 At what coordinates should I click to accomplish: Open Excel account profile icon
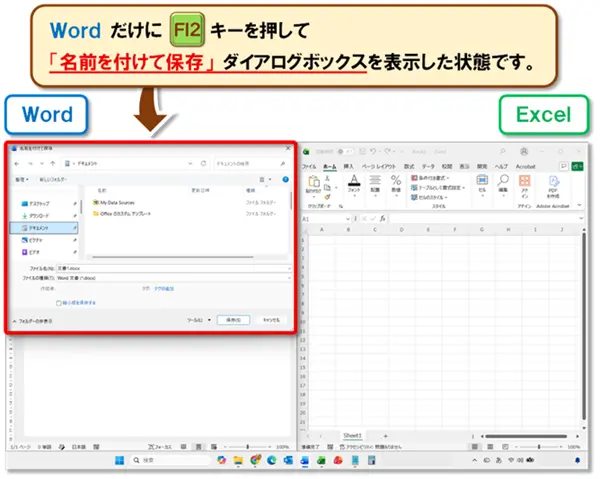pos(524,152)
